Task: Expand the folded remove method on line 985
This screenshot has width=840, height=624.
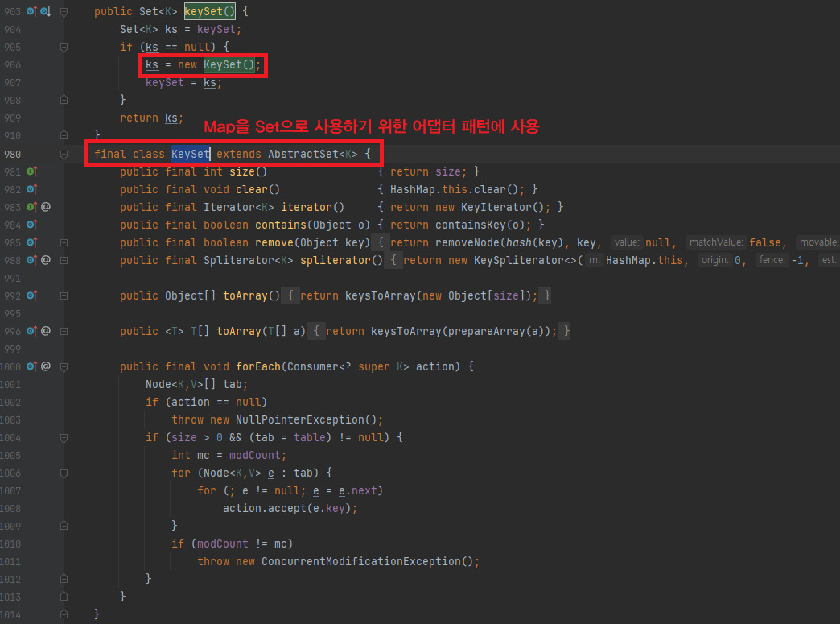Action: tap(64, 243)
